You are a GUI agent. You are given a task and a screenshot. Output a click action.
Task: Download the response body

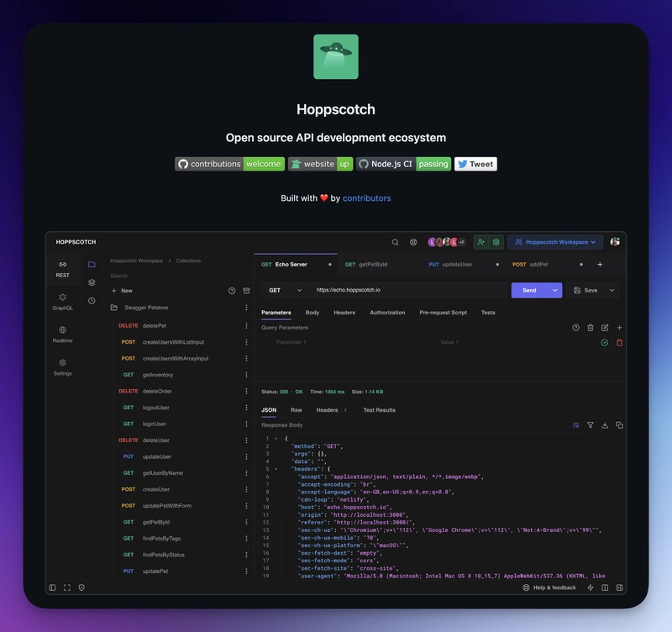pos(605,425)
